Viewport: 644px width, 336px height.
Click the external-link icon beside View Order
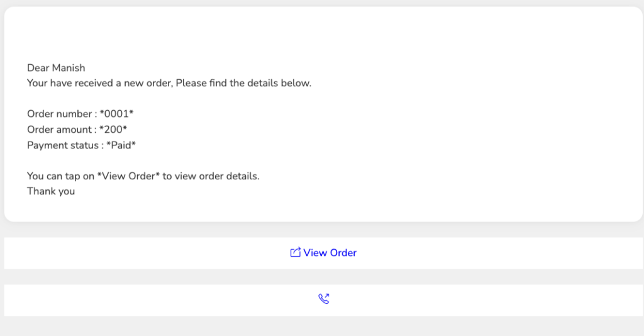coord(296,252)
